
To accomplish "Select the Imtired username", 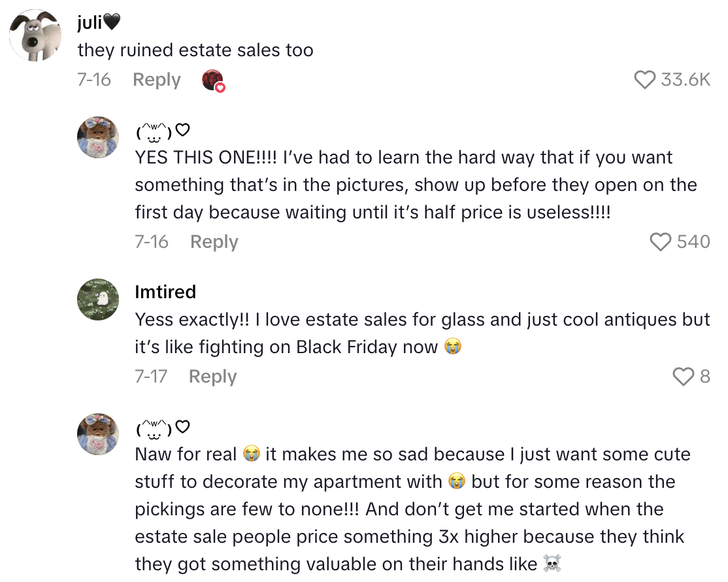I will pos(165,292).
